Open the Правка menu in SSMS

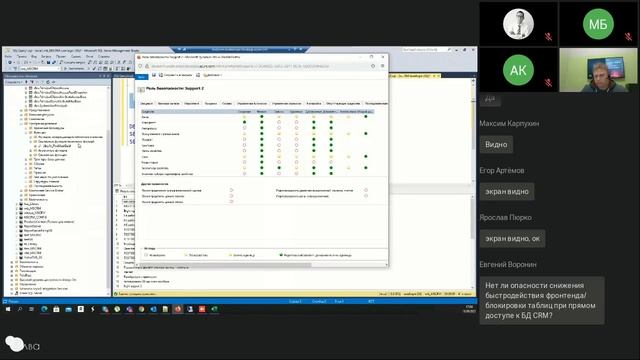click(x=22, y=56)
